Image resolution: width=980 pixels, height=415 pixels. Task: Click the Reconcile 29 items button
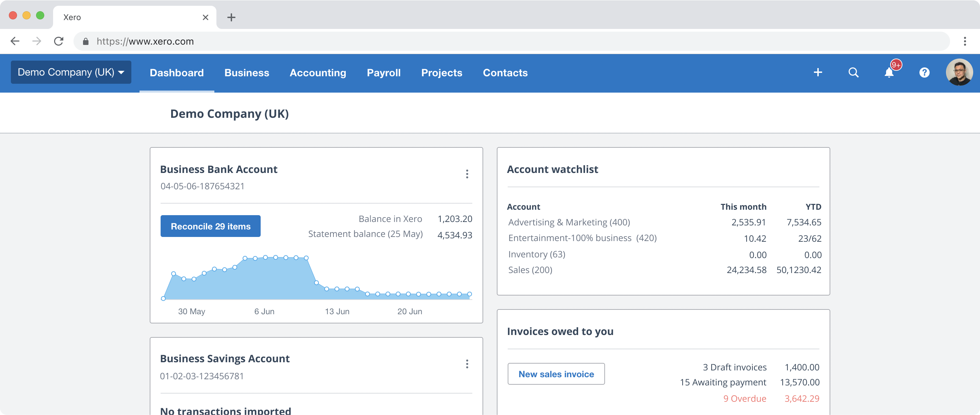tap(211, 226)
